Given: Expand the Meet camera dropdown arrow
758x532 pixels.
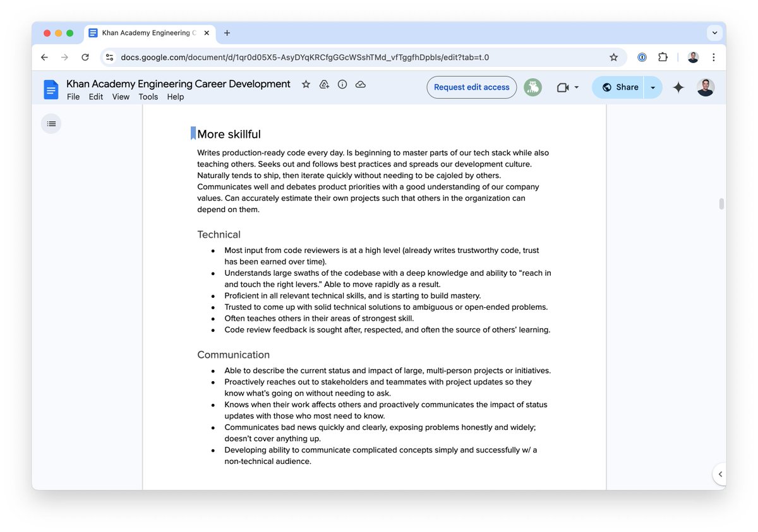Looking at the screenshot, I should click(x=575, y=87).
